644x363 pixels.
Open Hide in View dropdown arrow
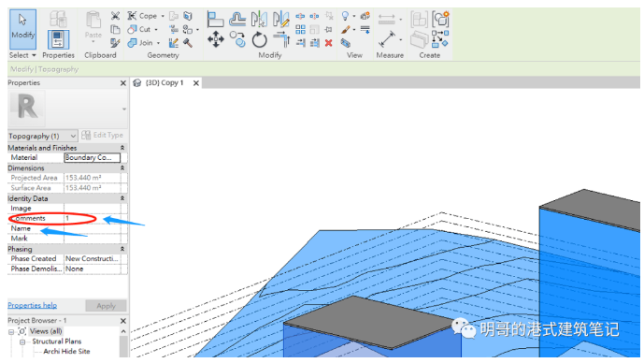click(354, 16)
